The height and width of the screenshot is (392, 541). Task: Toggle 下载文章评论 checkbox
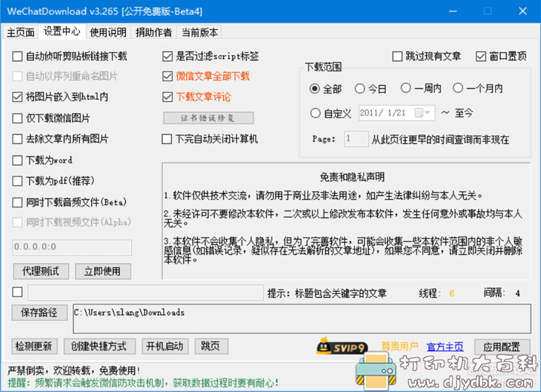[x=167, y=97]
